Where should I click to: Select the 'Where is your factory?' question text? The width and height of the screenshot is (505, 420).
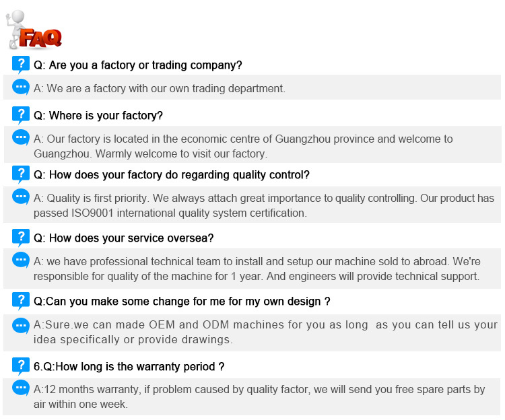pos(98,116)
